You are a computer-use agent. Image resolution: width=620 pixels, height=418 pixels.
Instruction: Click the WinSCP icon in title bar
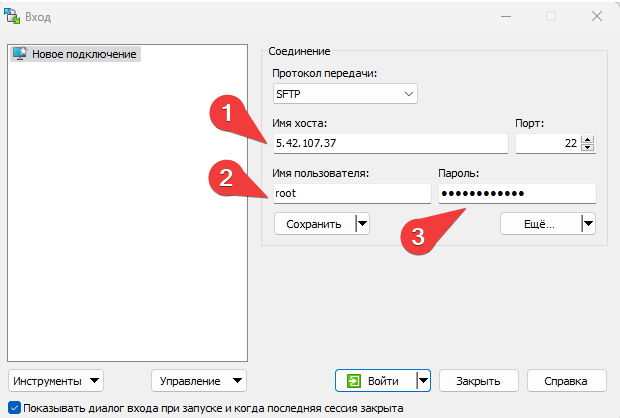tap(14, 16)
